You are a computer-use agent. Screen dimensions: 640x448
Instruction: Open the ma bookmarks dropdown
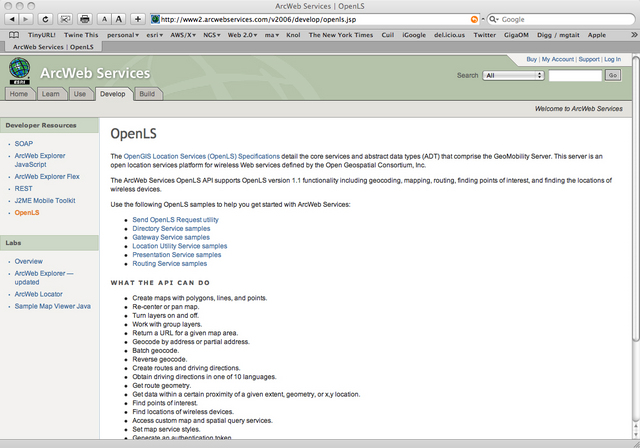[x=272, y=35]
